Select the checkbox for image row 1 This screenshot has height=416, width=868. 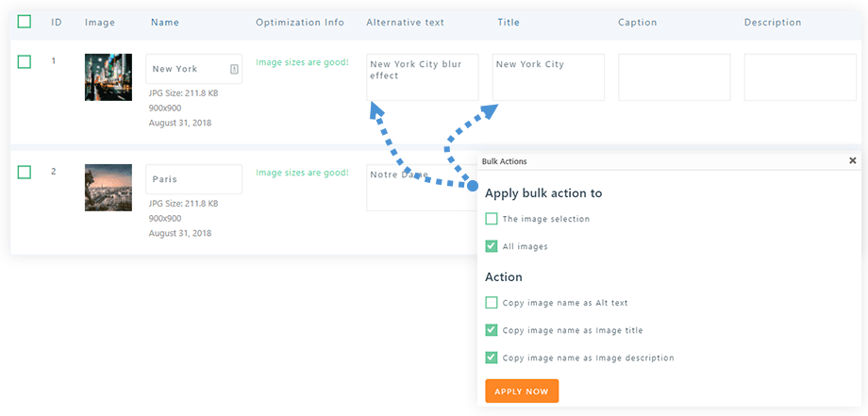coord(25,62)
